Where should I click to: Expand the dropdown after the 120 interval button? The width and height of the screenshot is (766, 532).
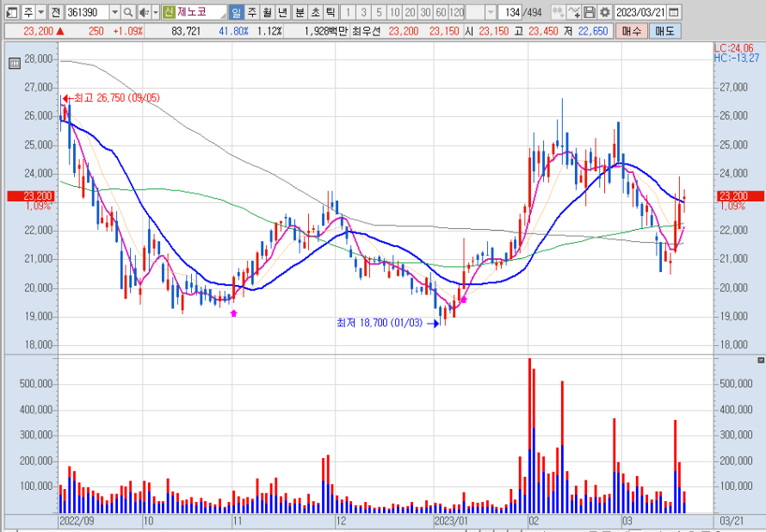(x=490, y=13)
